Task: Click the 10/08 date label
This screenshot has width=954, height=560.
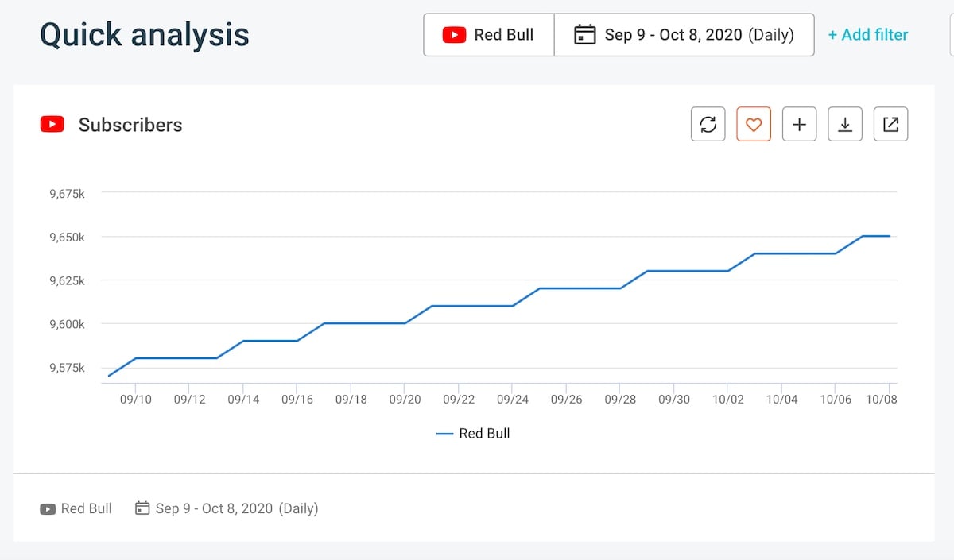Action: point(881,400)
